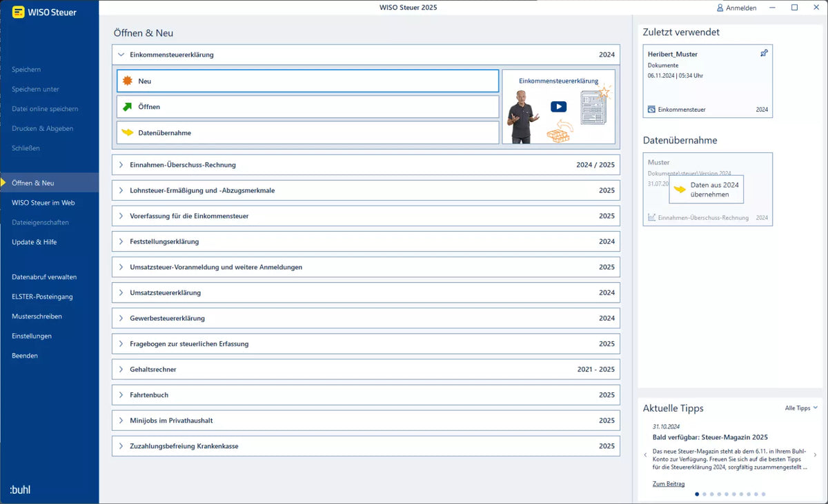
Task: Select Öffnen & Neu in sidebar
Action: click(50, 183)
